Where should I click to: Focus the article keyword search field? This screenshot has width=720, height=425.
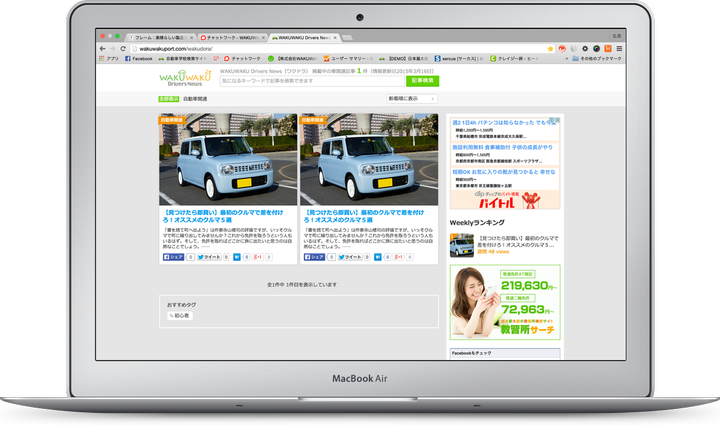pyautogui.click(x=312, y=81)
